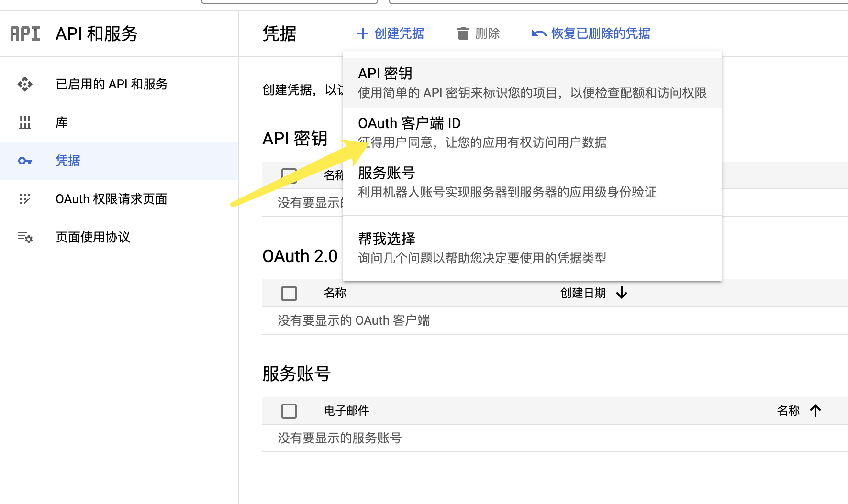This screenshot has height=504, width=848.
Task: Click the undo arrow restore icon
Action: [x=539, y=33]
